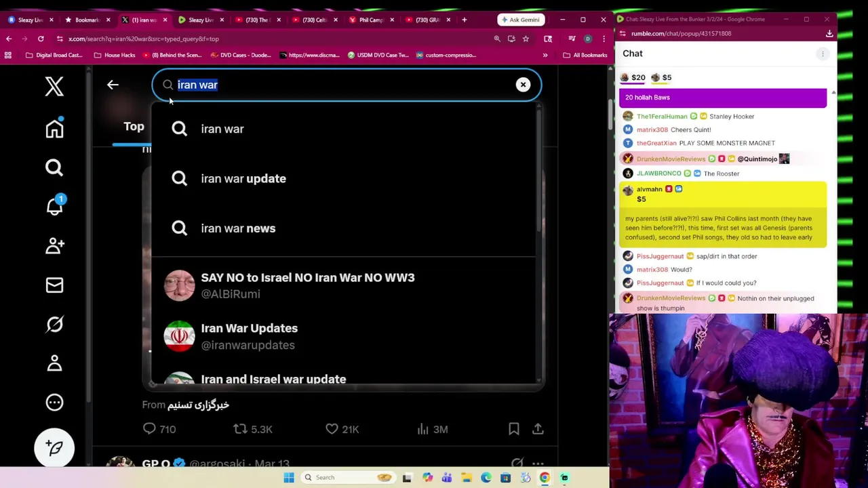Switch to the Bookmarks browser tab
Screen dimensions: 868x488
tap(87, 20)
